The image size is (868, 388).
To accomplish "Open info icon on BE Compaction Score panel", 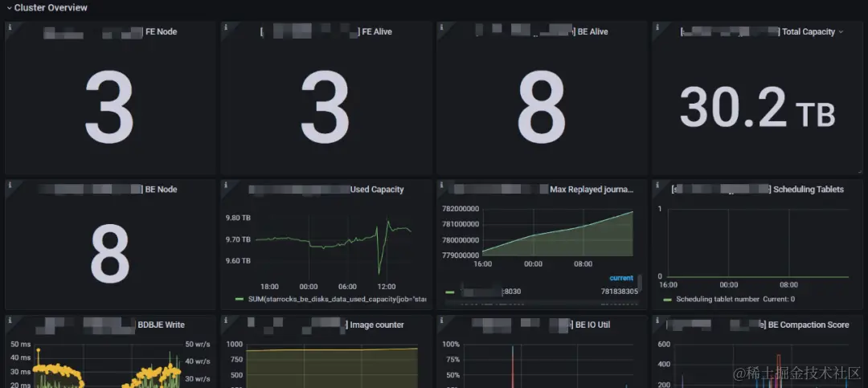I will click(x=657, y=320).
